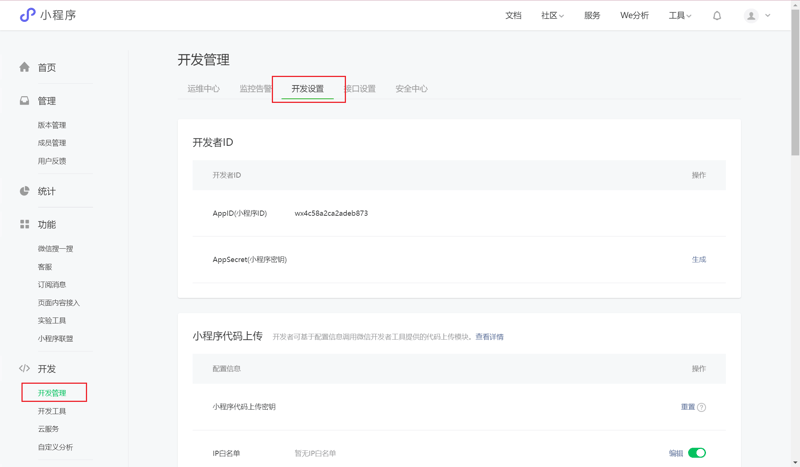Open the 文档 menu item

tap(513, 16)
